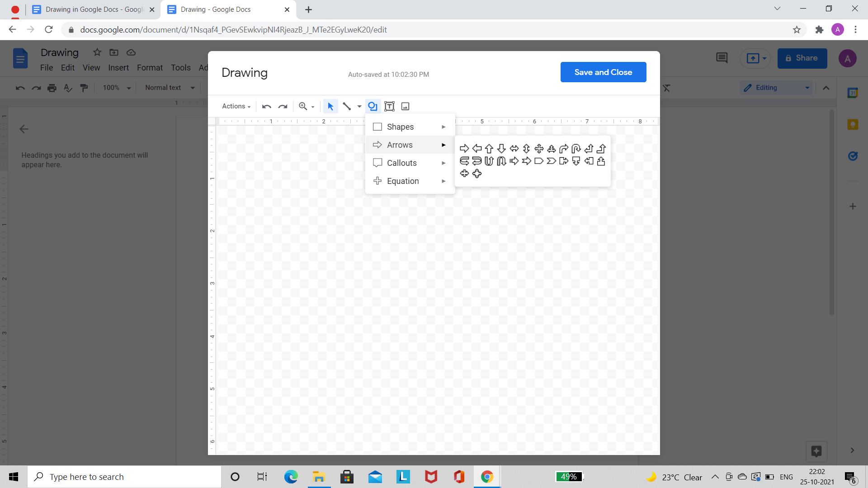Click the undo button in Drawing toolbar

coord(267,106)
